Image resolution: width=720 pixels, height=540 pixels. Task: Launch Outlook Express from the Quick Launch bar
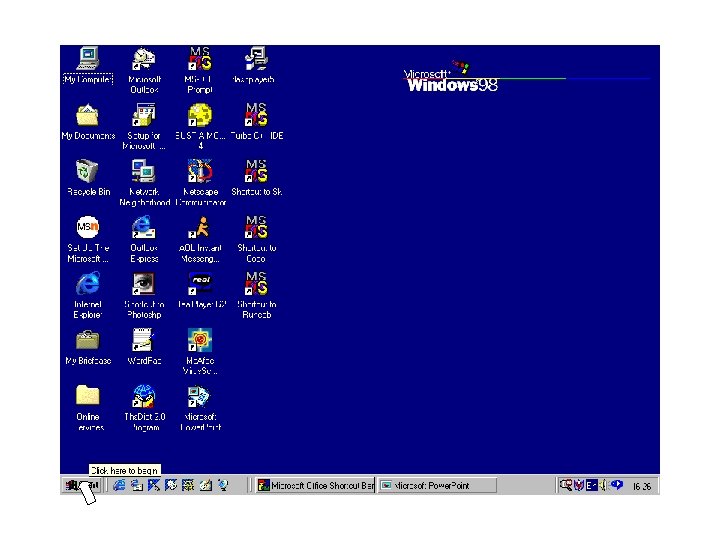pos(136,485)
